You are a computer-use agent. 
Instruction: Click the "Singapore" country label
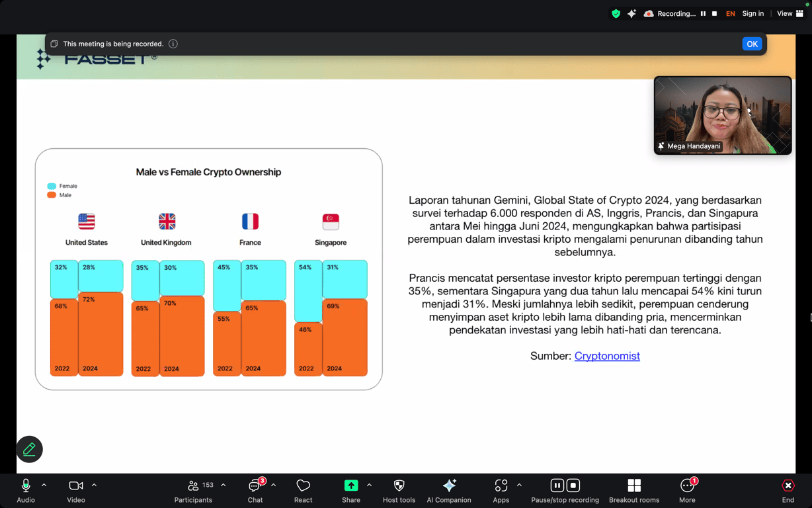point(331,243)
